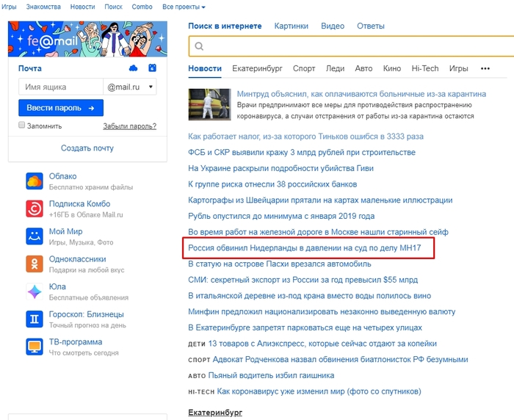
Task: Expand the Все проекты menu
Action: 184,7
